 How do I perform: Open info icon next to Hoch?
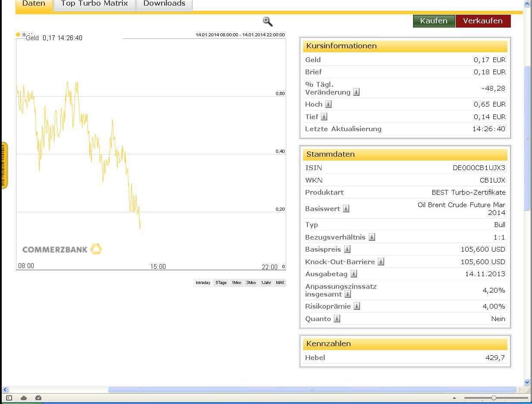328,104
